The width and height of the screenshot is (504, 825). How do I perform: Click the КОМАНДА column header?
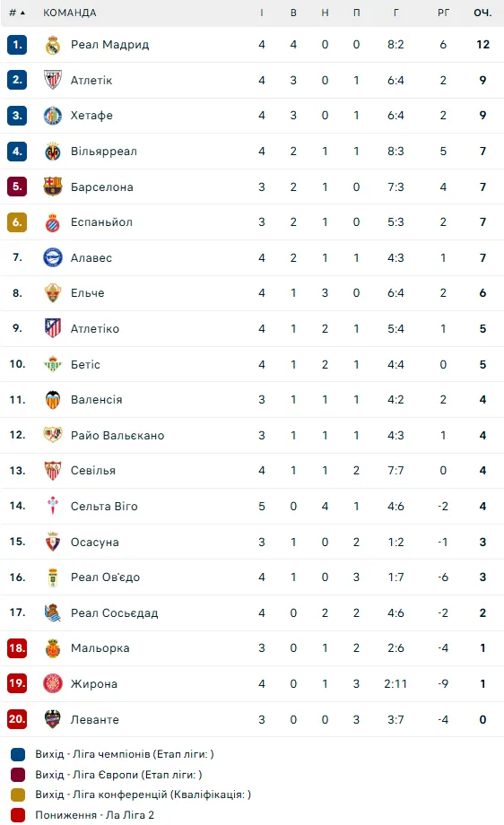(69, 13)
